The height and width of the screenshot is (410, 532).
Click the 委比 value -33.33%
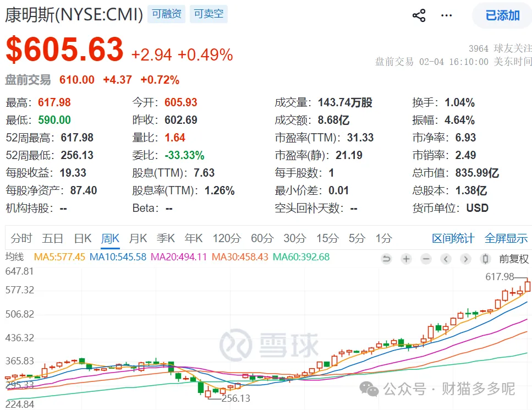[x=184, y=155]
